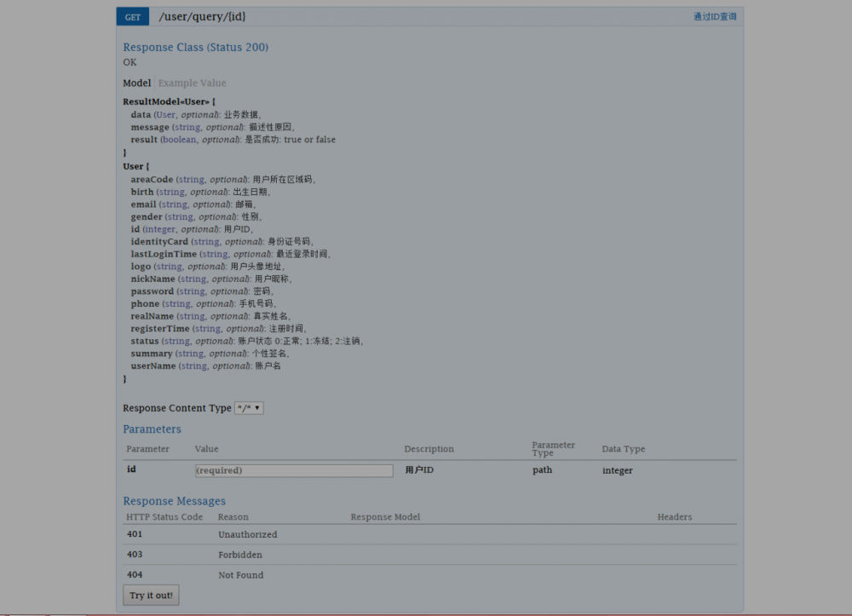Click the Response Class (Status 200) heading
The image size is (852, 616).
click(195, 47)
